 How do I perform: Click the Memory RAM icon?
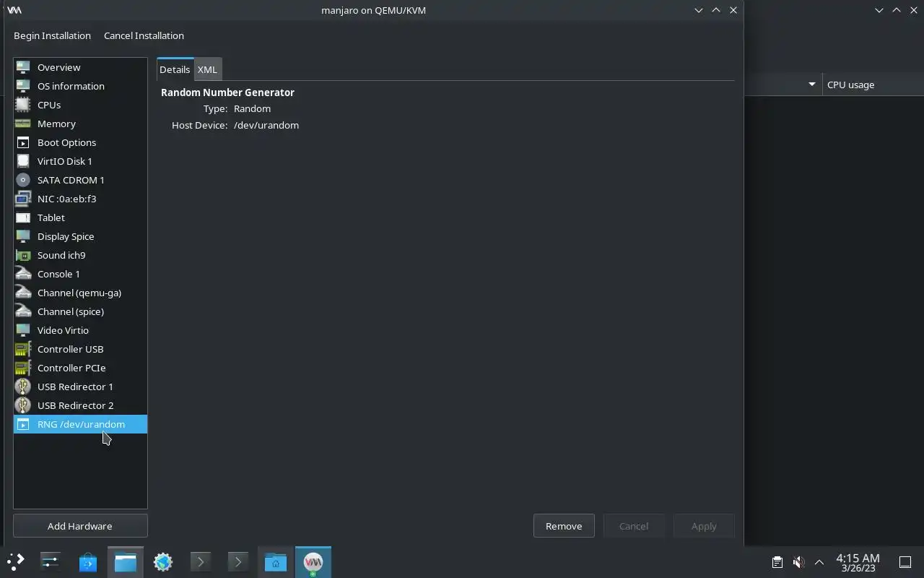coord(23,124)
